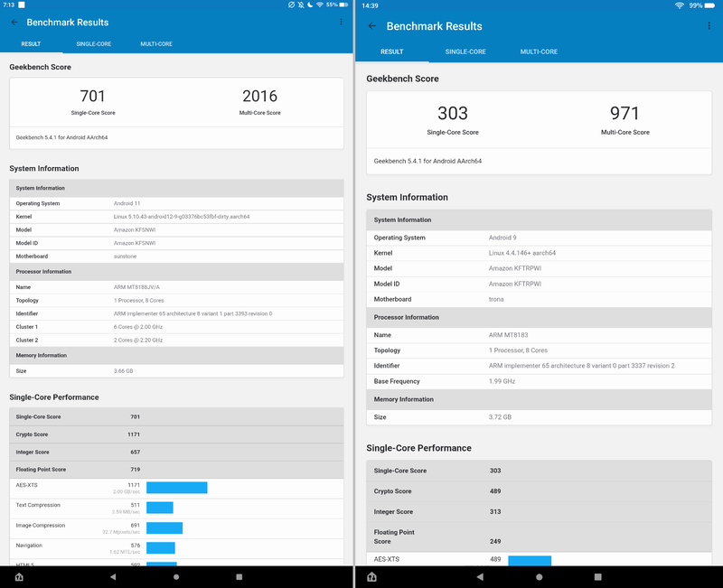The width and height of the screenshot is (723, 588).
Task: Switch to SINGLE-CORE tab on right screen
Action: [x=465, y=51]
